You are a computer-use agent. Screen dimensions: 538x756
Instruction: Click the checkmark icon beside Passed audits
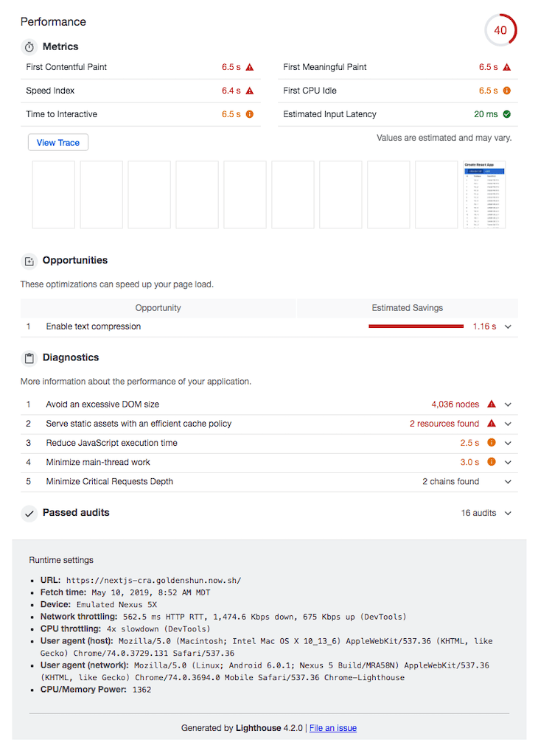point(29,513)
